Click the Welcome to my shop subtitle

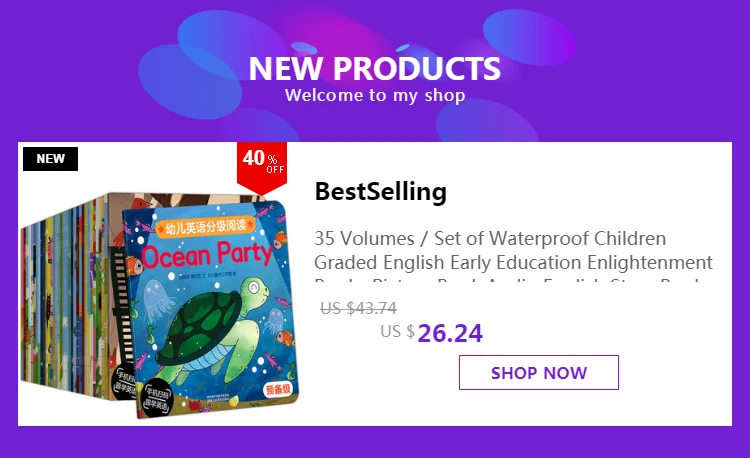(x=375, y=95)
